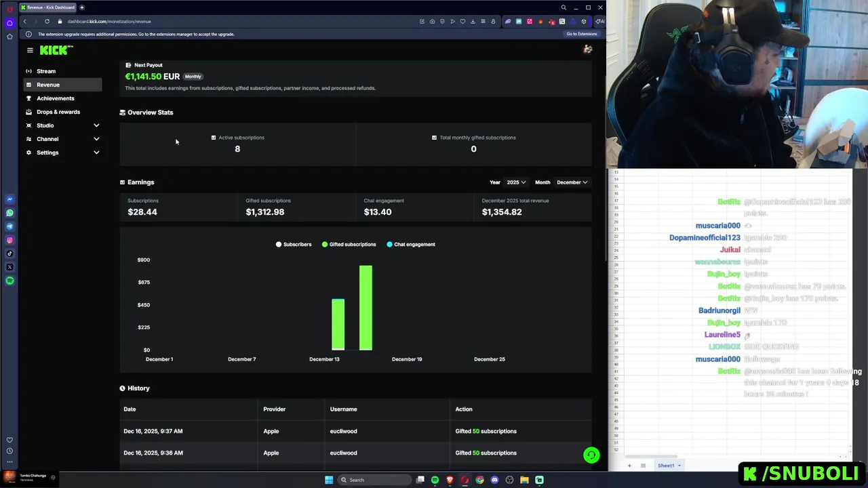The height and width of the screenshot is (488, 868).
Task: Toggle Subscribers series in chart legend
Action: pyautogui.click(x=294, y=244)
